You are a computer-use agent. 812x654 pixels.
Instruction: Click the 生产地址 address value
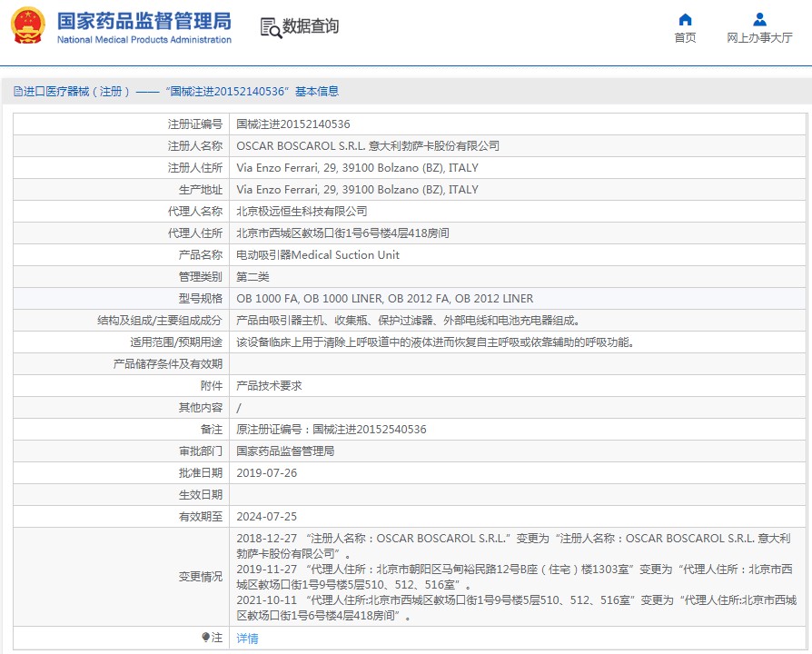point(357,190)
